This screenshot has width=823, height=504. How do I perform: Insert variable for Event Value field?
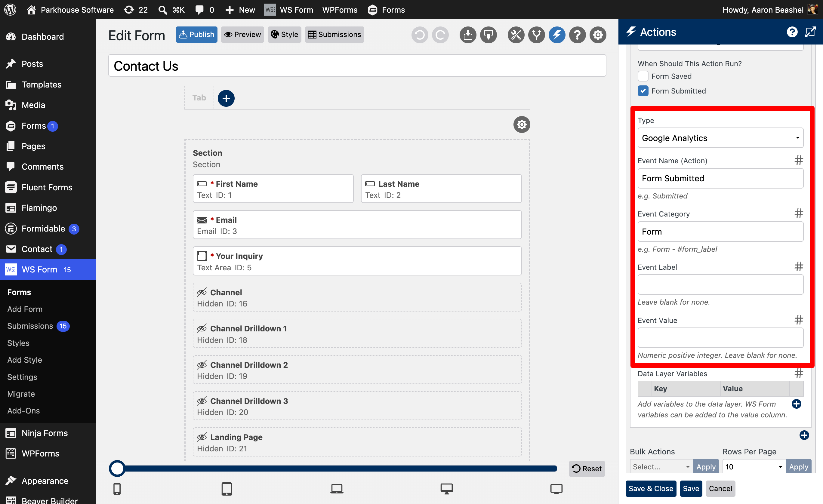[x=799, y=320]
